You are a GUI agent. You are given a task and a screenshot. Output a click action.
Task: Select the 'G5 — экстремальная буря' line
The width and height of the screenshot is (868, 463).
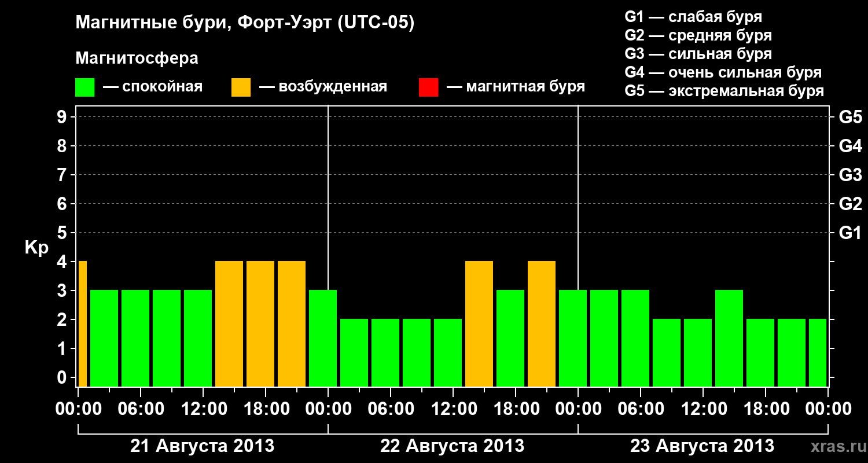pyautogui.click(x=724, y=91)
